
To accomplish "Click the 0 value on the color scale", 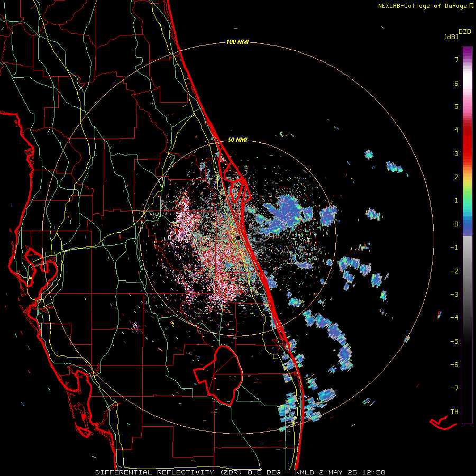I will (x=456, y=224).
